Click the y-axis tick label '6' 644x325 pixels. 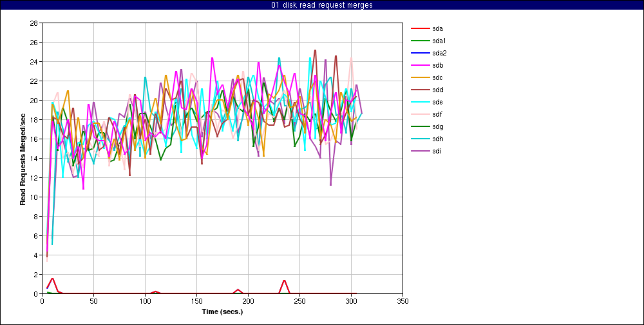pyautogui.click(x=35, y=236)
